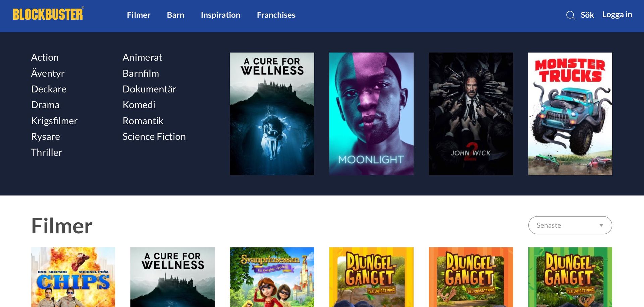Open the Barn menu

point(175,15)
